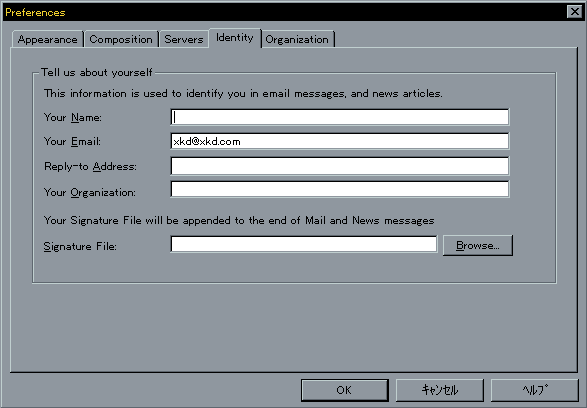
Task: Click the Your Email label
Action: click(72, 141)
